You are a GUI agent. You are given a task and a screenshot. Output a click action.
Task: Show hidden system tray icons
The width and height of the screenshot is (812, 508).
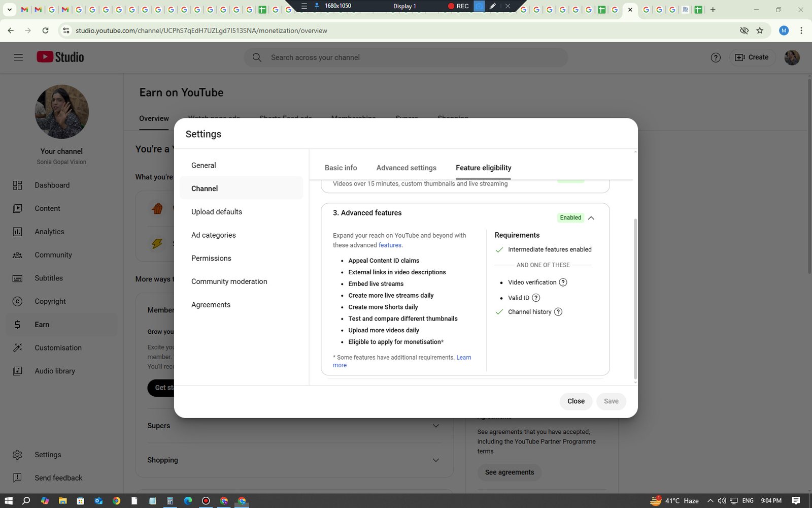pyautogui.click(x=710, y=501)
